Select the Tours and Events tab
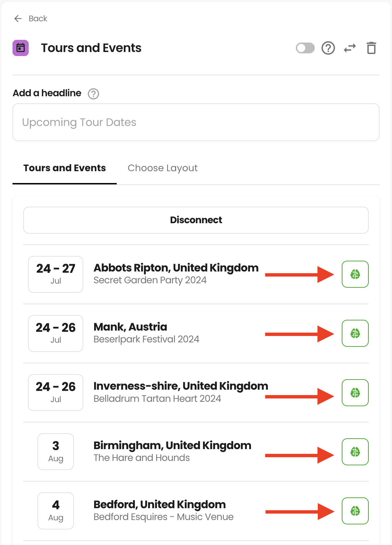Screen dimensions: 392x545 pyautogui.click(x=64, y=168)
